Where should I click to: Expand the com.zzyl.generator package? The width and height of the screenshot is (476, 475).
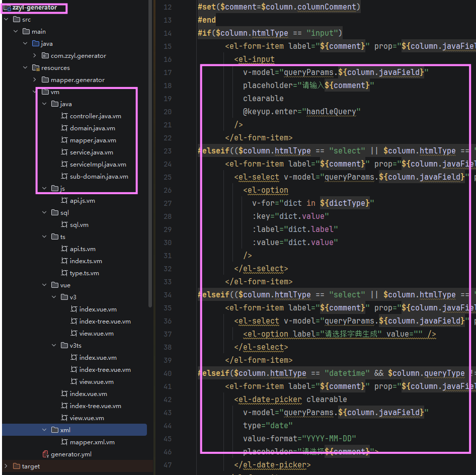coord(35,55)
